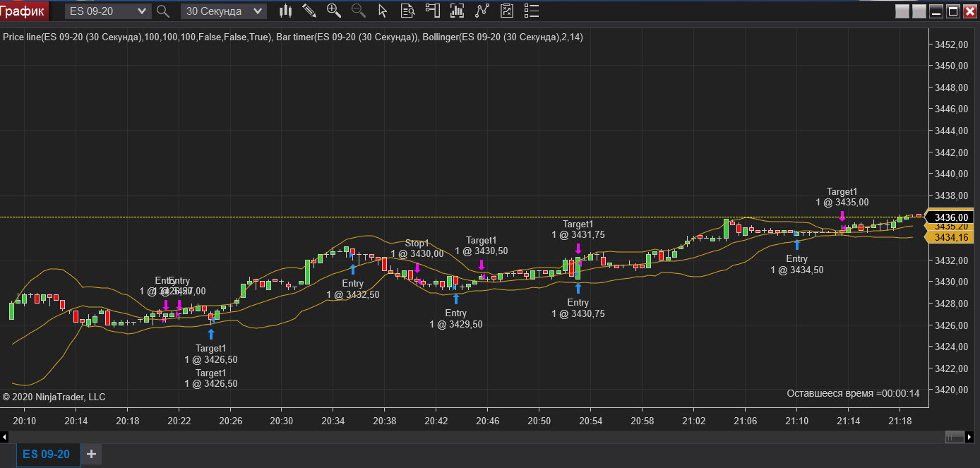Click the 'Target1 1 @ 3430,50' label
The height and width of the screenshot is (468, 980).
click(481, 246)
